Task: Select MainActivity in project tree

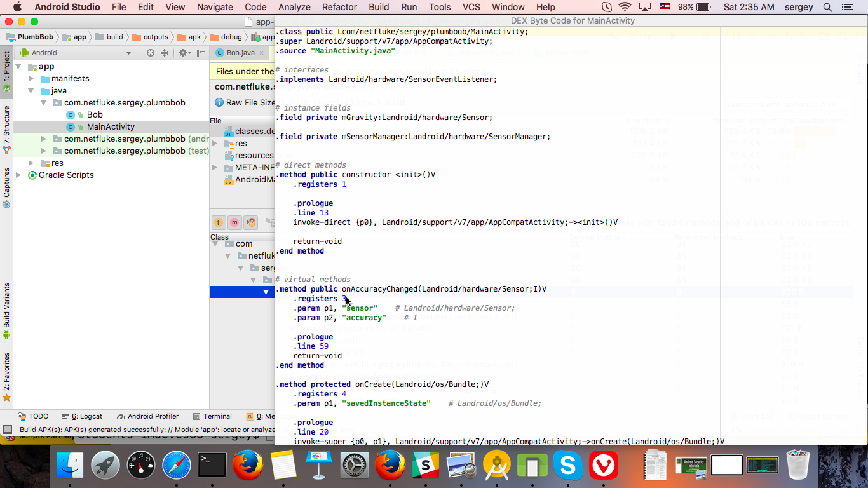Action: tap(111, 127)
